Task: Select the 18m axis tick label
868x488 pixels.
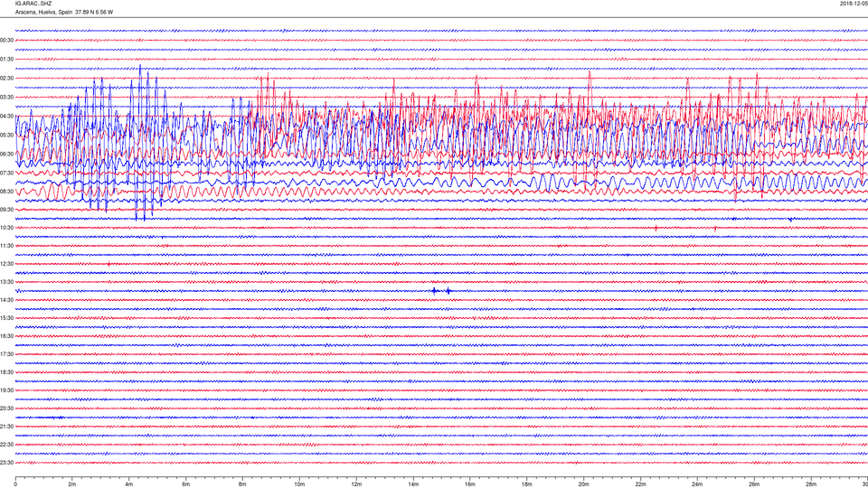Action: (x=526, y=484)
